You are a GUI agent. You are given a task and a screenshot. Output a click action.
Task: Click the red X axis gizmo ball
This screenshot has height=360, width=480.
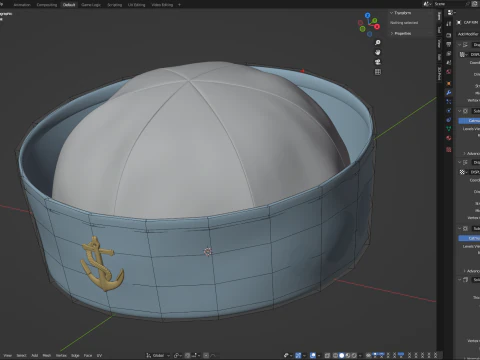pyautogui.click(x=377, y=26)
